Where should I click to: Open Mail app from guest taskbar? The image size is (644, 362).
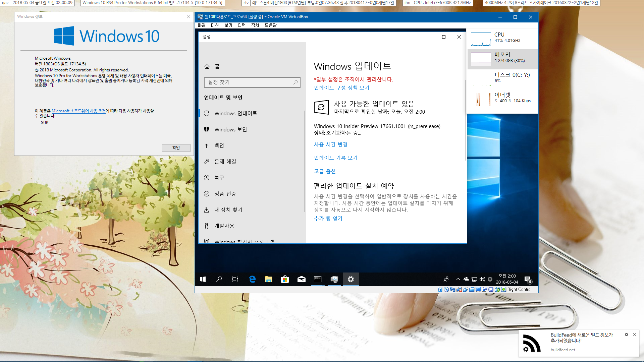tap(302, 279)
